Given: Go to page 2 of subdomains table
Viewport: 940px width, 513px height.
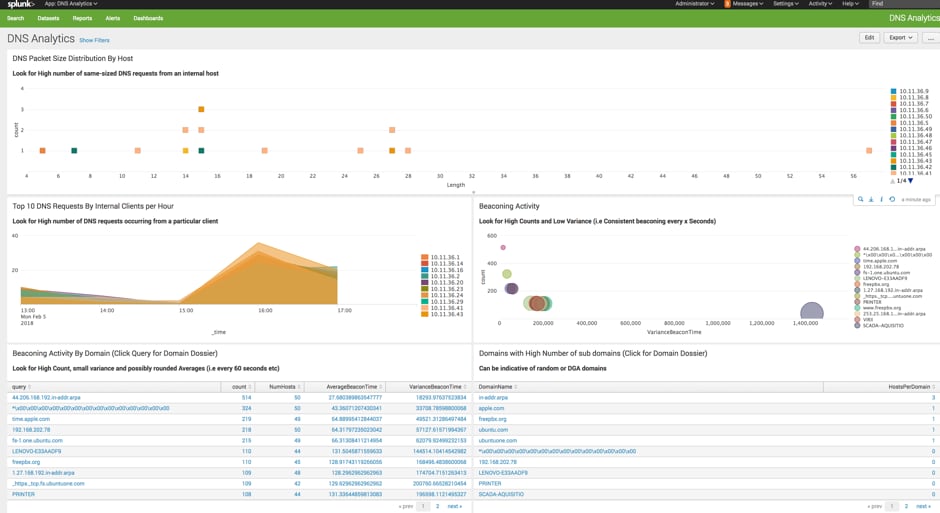Looking at the screenshot, I should pyautogui.click(x=906, y=506).
